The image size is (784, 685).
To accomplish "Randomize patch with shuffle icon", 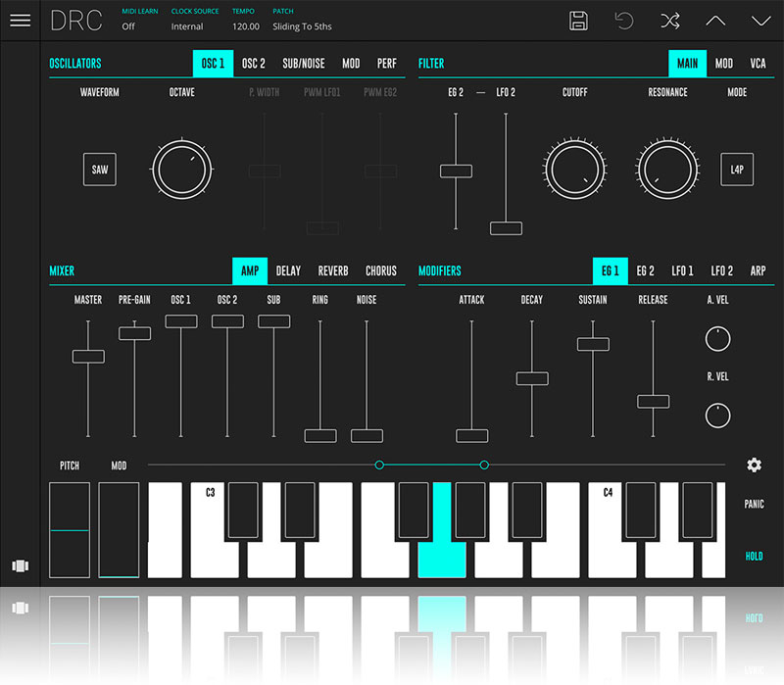I will (x=670, y=21).
